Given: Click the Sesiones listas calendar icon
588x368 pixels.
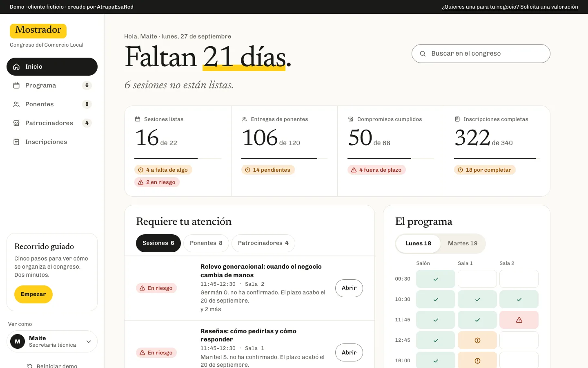Looking at the screenshot, I should click(138, 119).
